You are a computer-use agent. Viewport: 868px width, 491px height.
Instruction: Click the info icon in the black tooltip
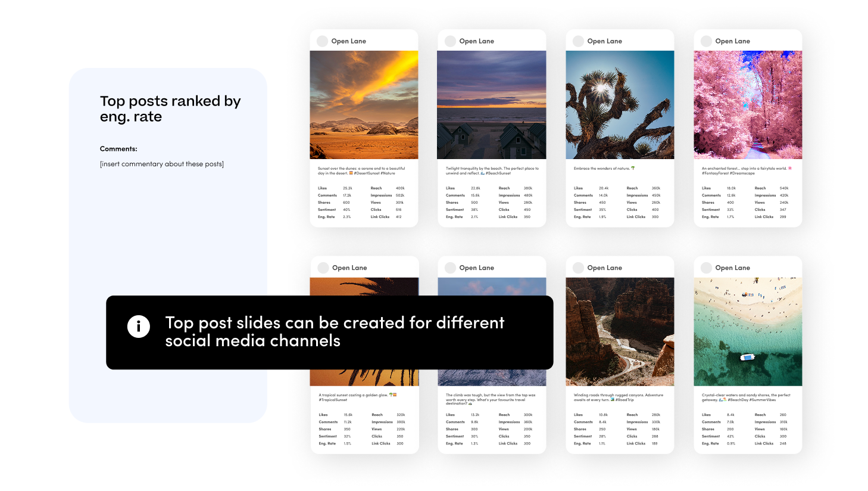tap(139, 326)
